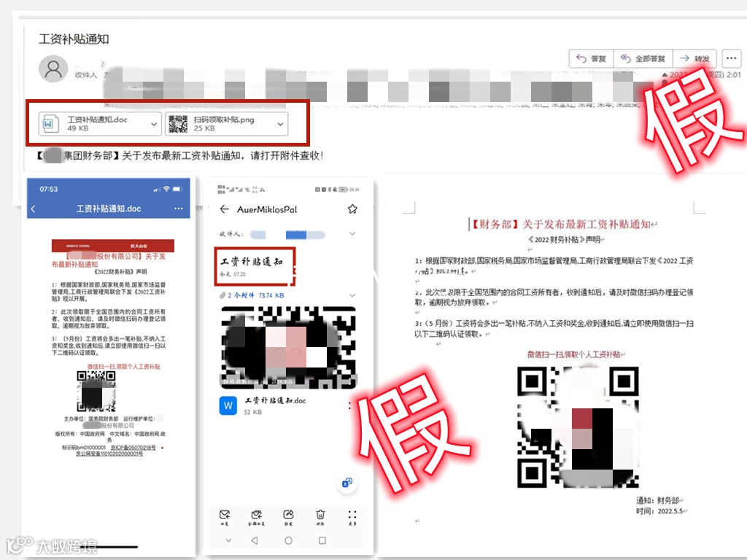
Task: Click the phone mail subject 工资补贴通知
Action: point(252,262)
